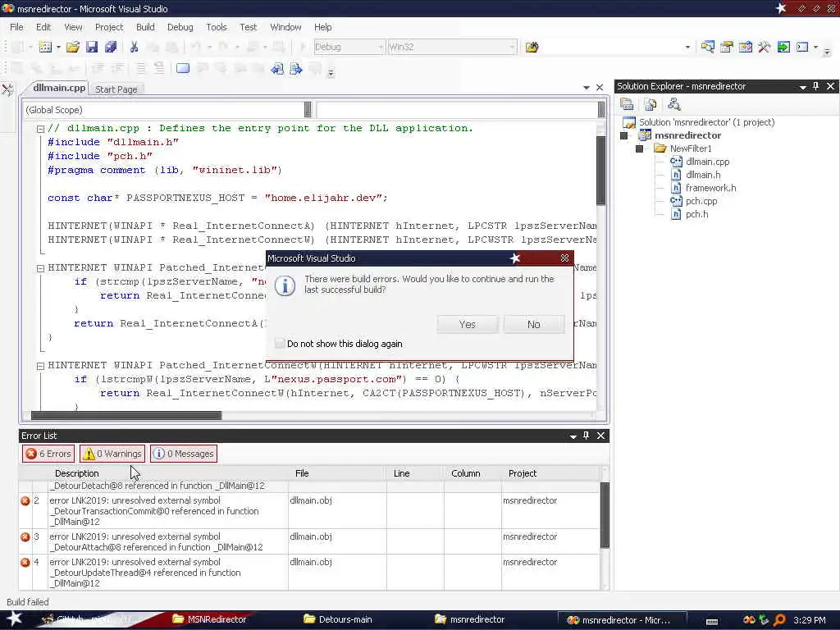This screenshot has width=840, height=630.
Task: Click Show All Files icon in Solution Explorer
Action: 651,104
